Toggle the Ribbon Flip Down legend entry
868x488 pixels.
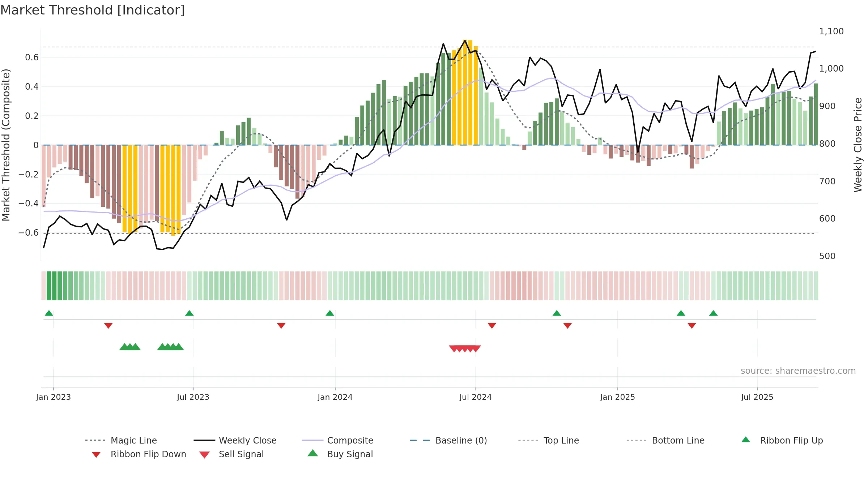pyautogui.click(x=139, y=454)
